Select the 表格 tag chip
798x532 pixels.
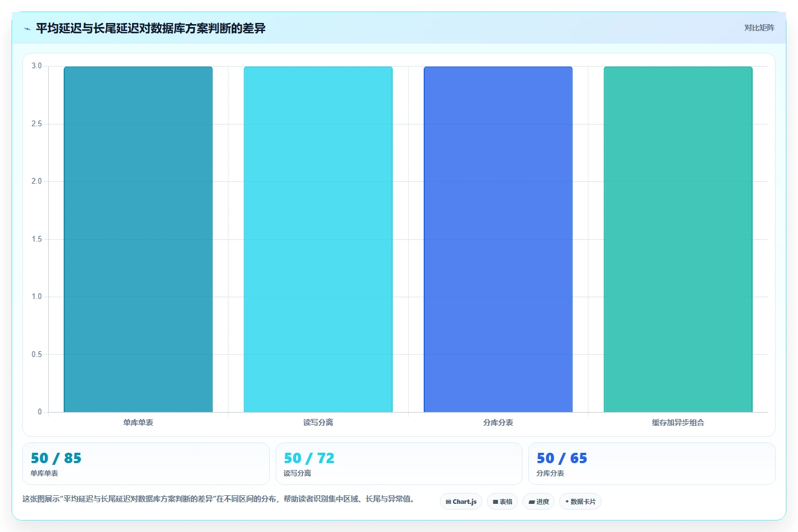[x=502, y=502]
